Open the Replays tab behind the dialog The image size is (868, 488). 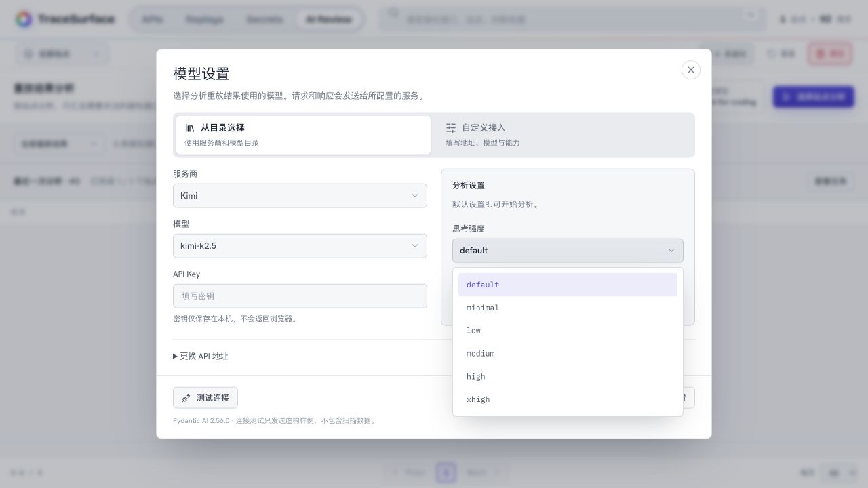pyautogui.click(x=204, y=20)
